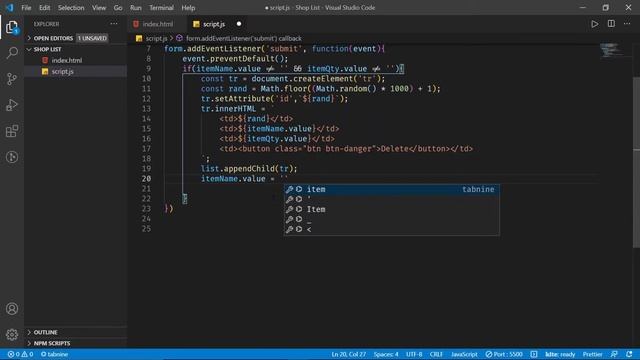640x360 pixels.
Task: Collapse the Shop List folder section
Action: pyautogui.click(x=29, y=49)
